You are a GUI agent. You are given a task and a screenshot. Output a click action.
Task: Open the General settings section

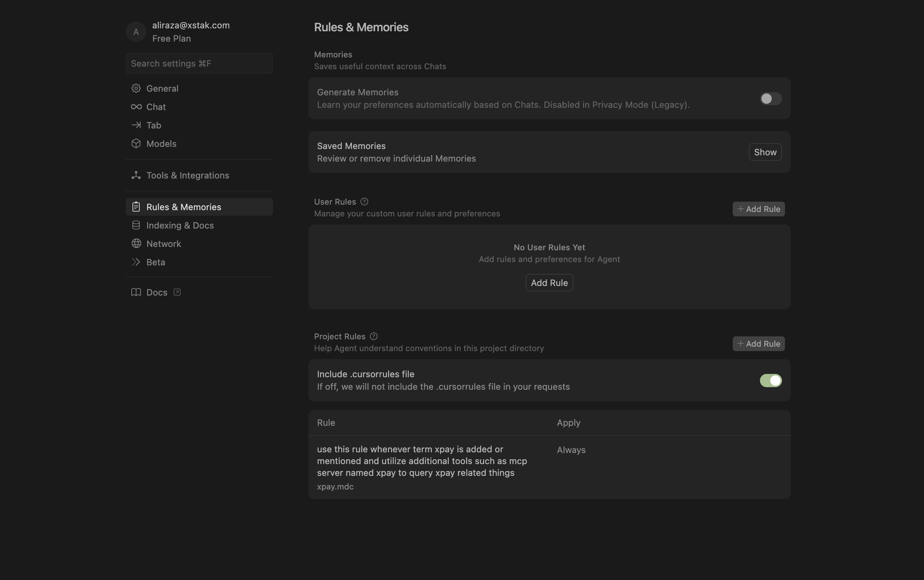(x=199, y=88)
